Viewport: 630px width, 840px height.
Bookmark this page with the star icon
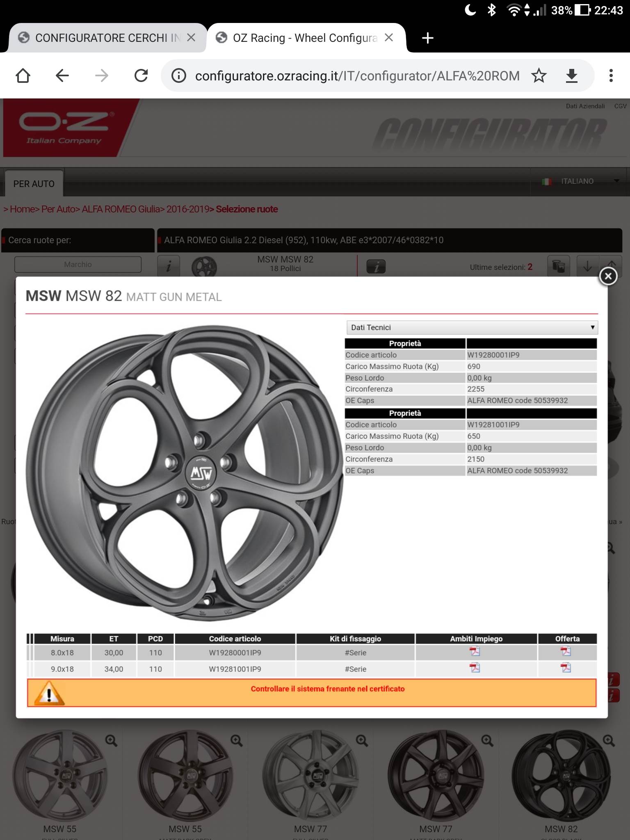[539, 75]
